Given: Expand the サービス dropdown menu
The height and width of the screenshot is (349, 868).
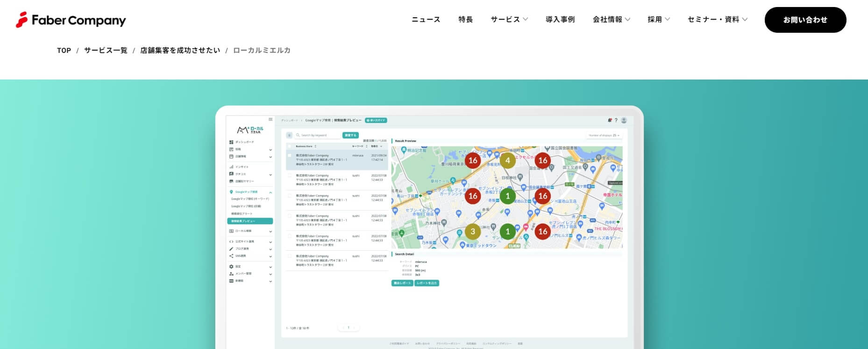Looking at the screenshot, I should (509, 20).
